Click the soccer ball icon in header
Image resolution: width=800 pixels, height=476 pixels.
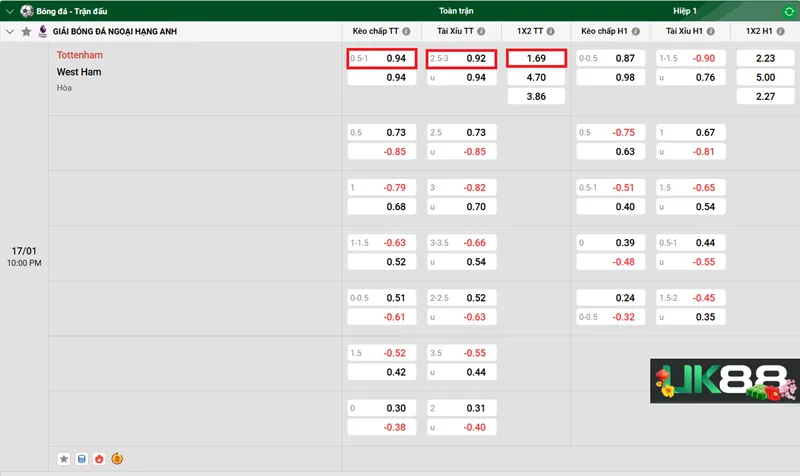[x=26, y=11]
